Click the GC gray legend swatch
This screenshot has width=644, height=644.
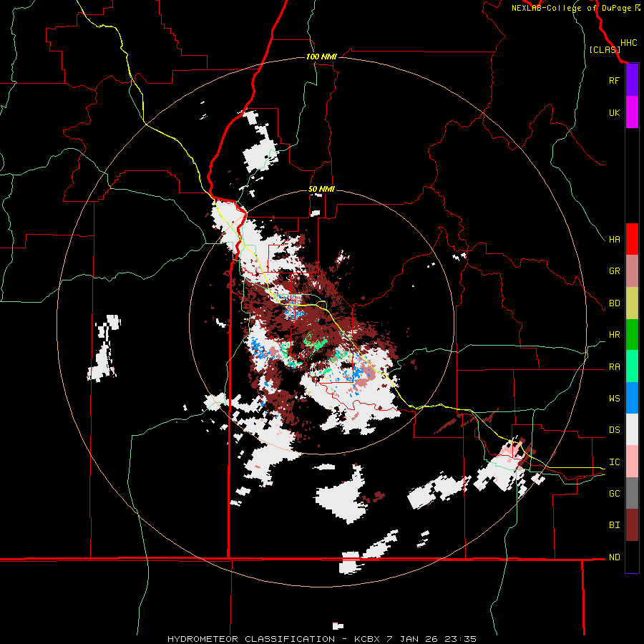[632, 493]
